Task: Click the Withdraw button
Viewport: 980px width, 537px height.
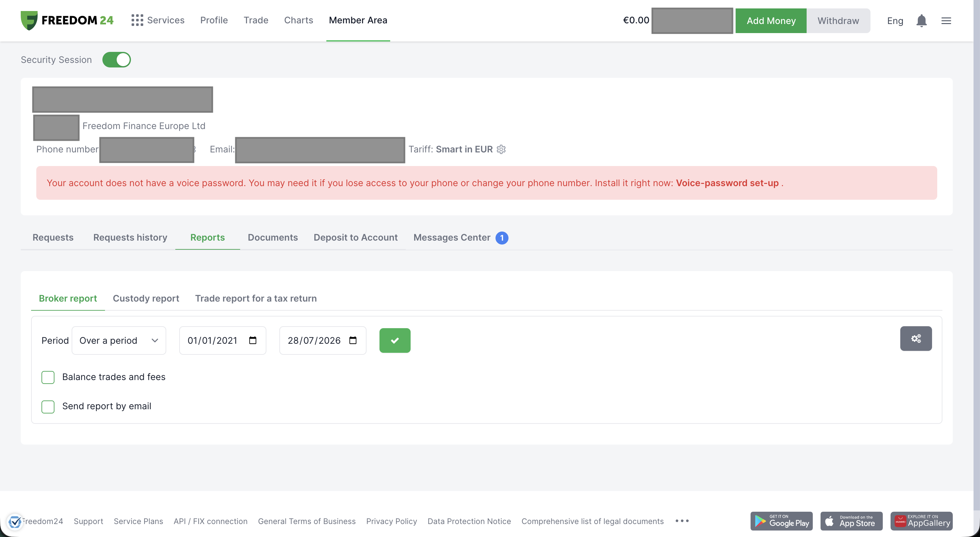Action: pos(838,20)
